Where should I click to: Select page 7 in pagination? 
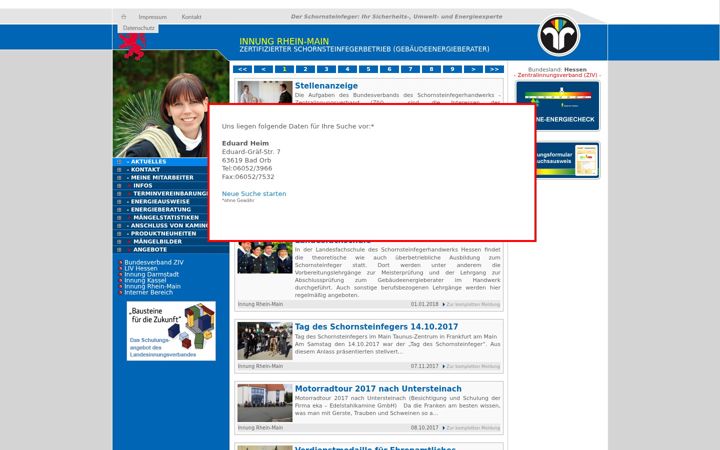click(410, 69)
